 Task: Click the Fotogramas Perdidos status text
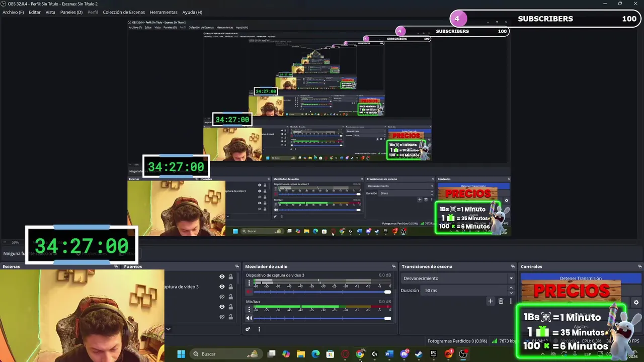point(457,341)
